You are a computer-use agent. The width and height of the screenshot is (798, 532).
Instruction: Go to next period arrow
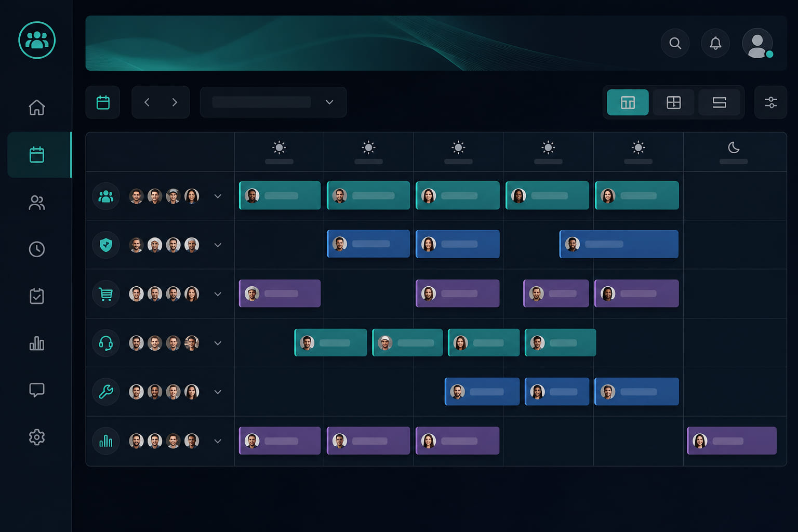tap(175, 102)
